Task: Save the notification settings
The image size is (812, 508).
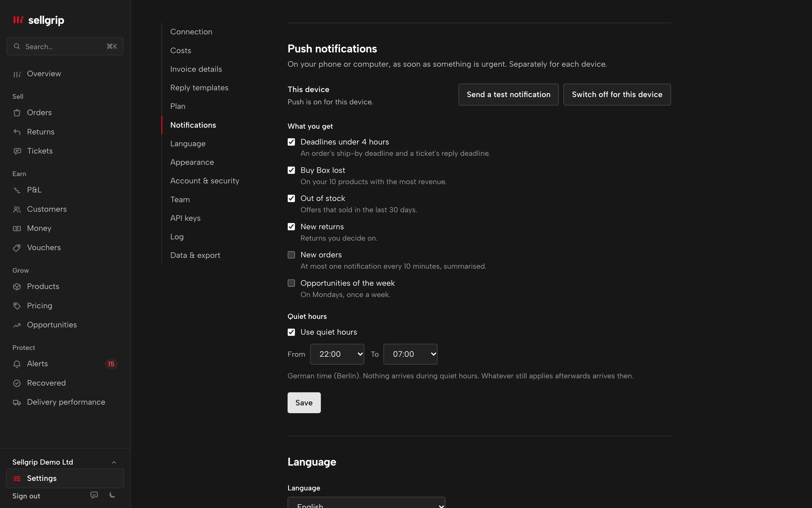Action: pos(304,403)
